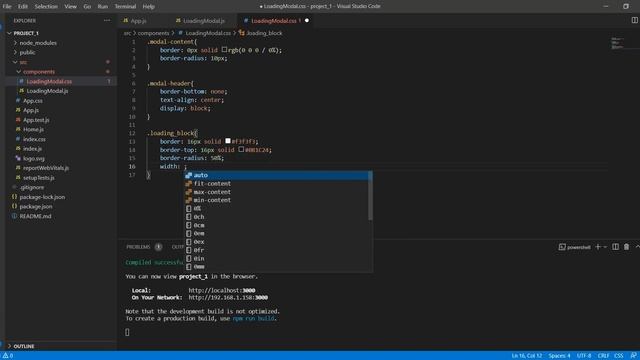Viewport: 640px width, 360px height.
Task: Click the powershell terminal profile icon
Action: point(562,247)
